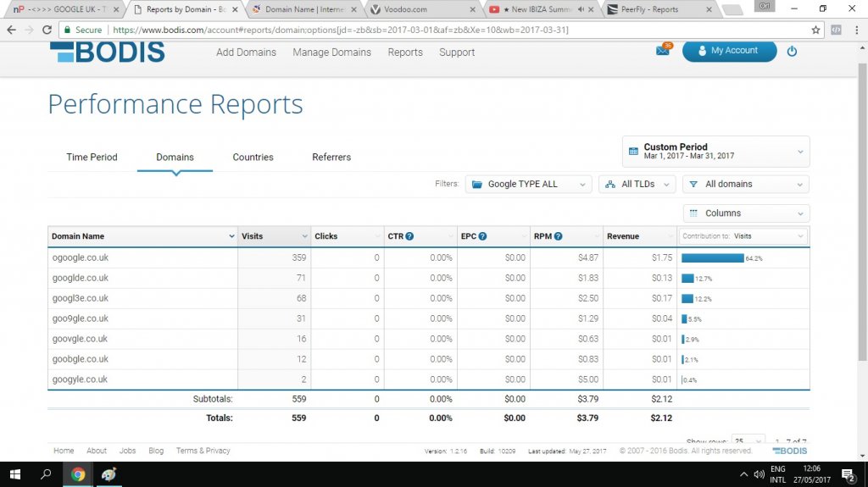Open the Domain Name column dropdown arrow

tap(231, 236)
